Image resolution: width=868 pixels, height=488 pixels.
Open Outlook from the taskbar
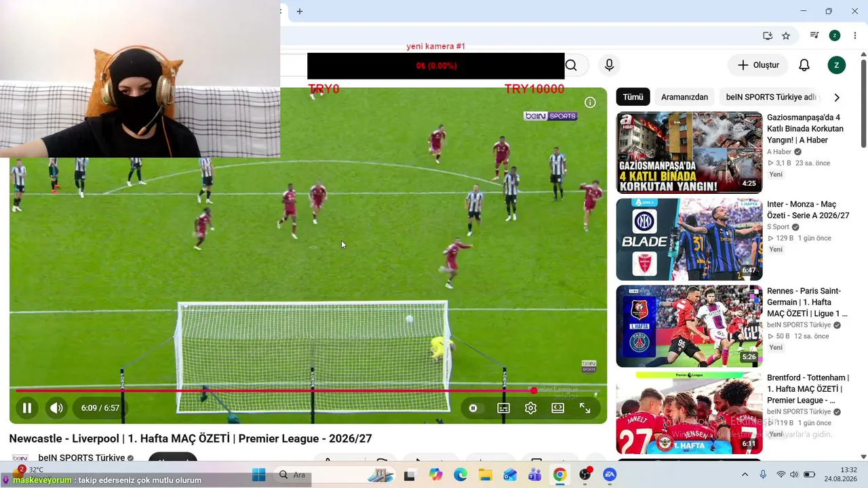pyautogui.click(x=510, y=475)
